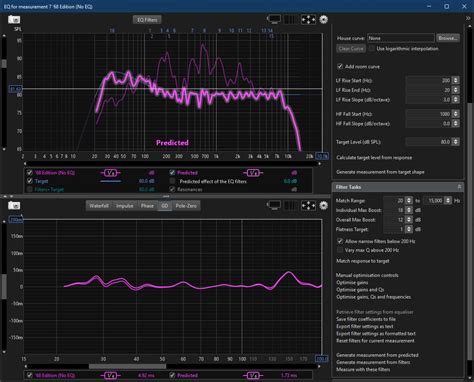Enable Filters+Target trace checkbox
This screenshot has height=382, width=474.
(30, 189)
